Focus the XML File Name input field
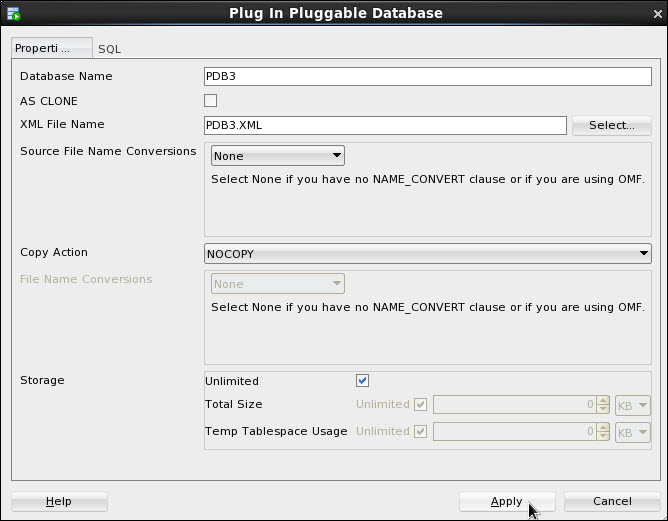Screen dimensions: 668x521 (385, 125)
